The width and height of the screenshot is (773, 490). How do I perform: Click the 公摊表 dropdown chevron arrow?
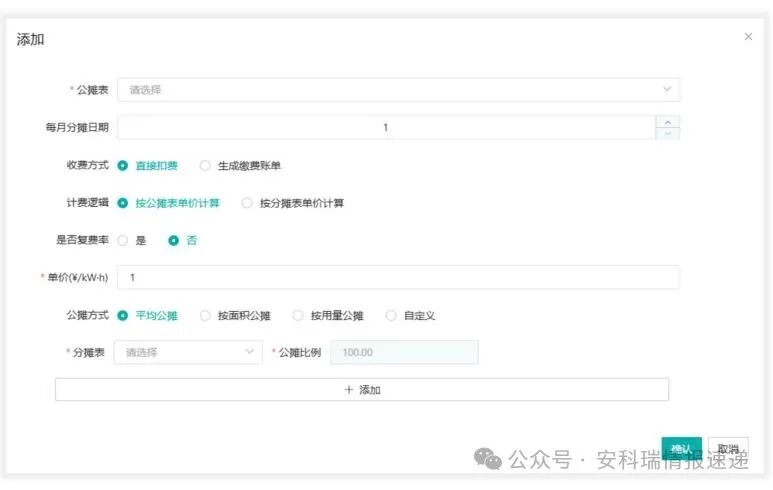667,89
